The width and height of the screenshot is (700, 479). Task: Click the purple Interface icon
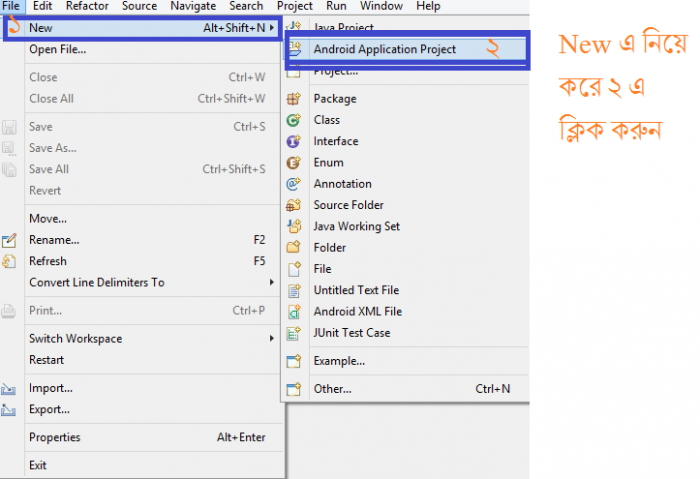[293, 141]
